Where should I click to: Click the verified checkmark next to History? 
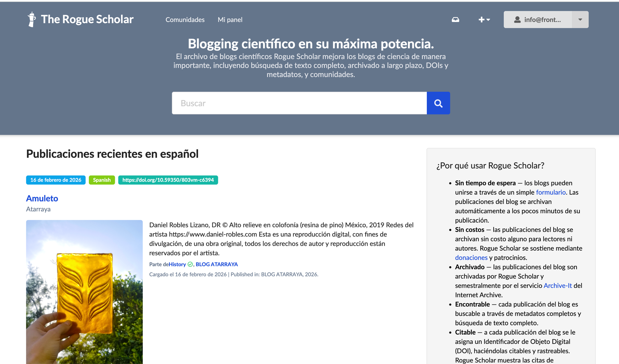(x=190, y=264)
